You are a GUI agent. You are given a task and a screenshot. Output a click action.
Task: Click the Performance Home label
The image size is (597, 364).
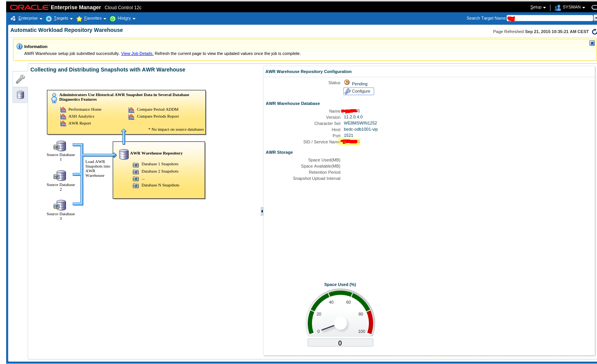[85, 110]
